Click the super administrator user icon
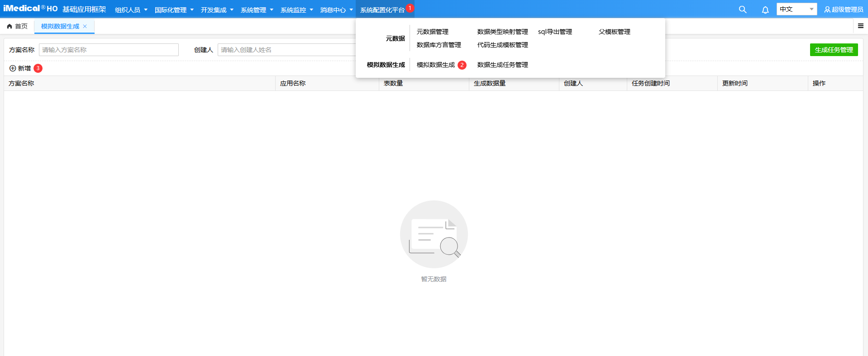The height and width of the screenshot is (356, 868). [827, 9]
